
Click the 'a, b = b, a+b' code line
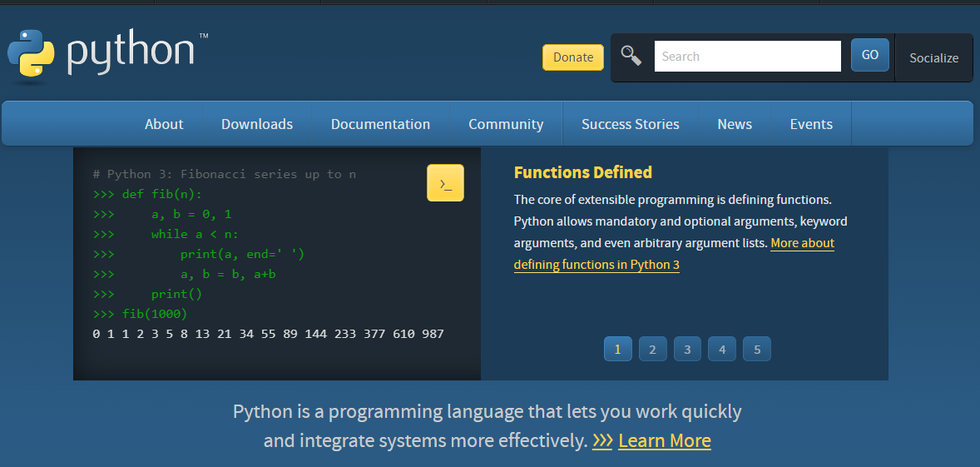click(x=185, y=275)
